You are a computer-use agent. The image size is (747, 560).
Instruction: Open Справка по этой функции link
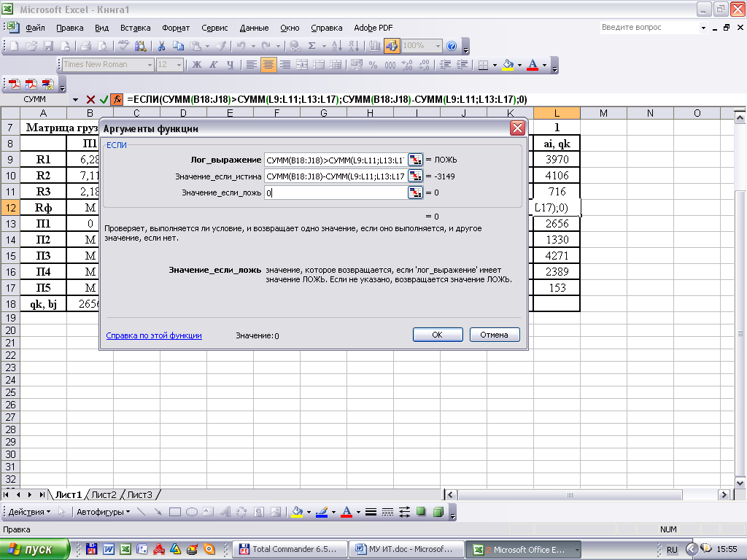(x=154, y=335)
